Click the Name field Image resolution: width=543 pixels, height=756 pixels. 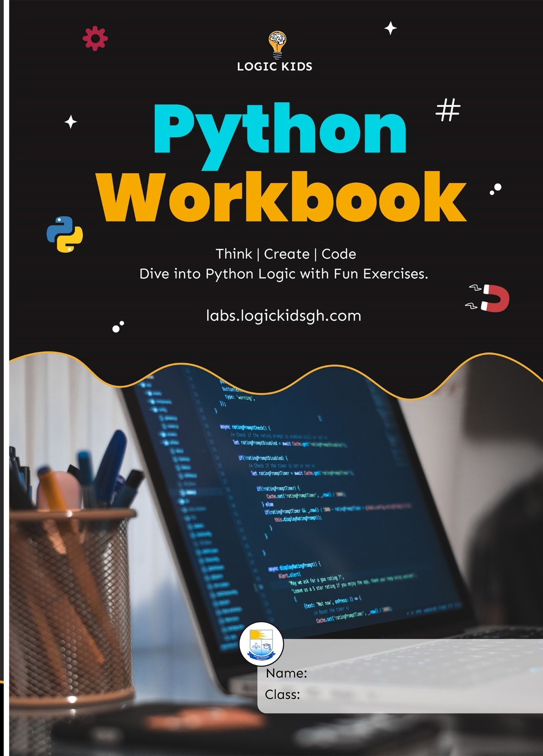click(413, 673)
